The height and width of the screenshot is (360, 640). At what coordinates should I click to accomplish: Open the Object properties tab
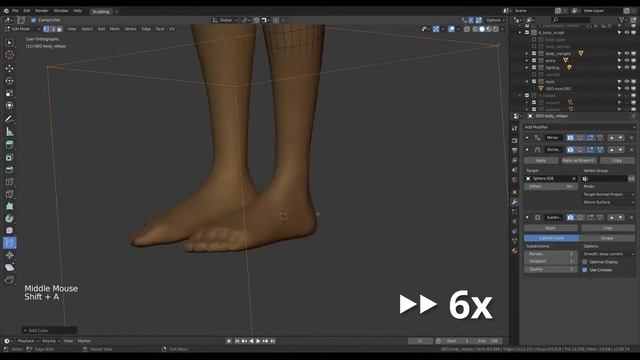[515, 192]
